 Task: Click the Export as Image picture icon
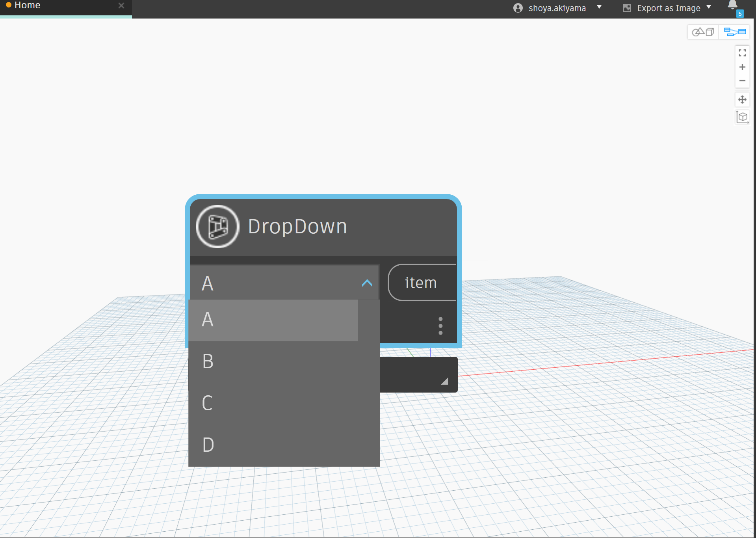point(627,8)
